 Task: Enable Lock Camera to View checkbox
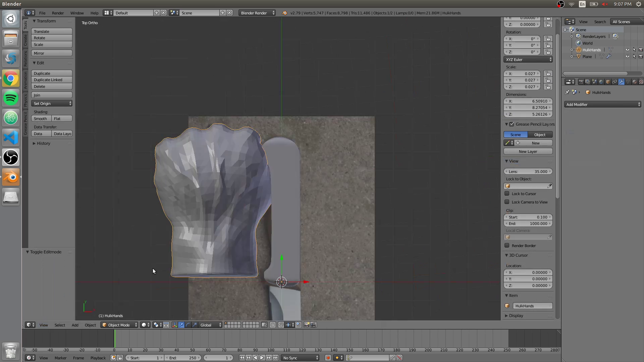point(507,202)
